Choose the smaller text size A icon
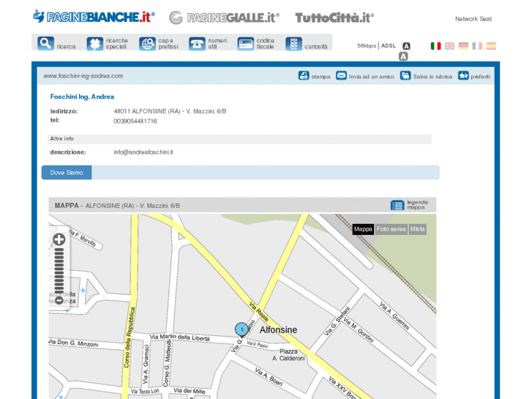Screen dimensions: 532x399 pos(406,46)
